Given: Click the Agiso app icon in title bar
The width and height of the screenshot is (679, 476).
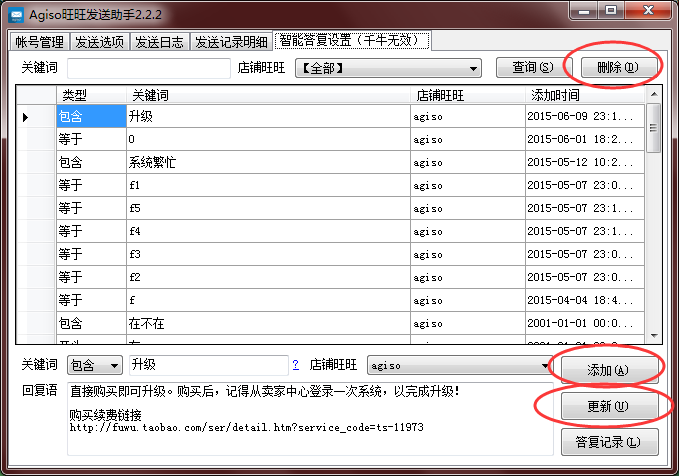Looking at the screenshot, I should 16,15.
